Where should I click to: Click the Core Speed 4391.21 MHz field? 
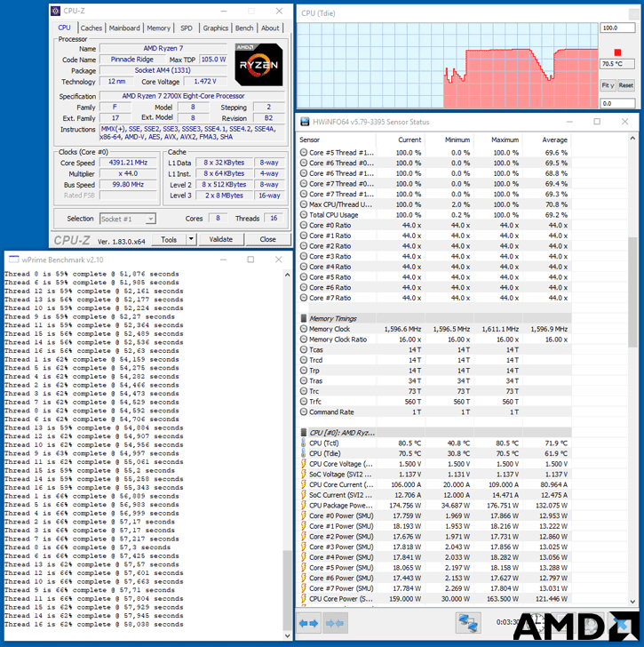pyautogui.click(x=128, y=163)
